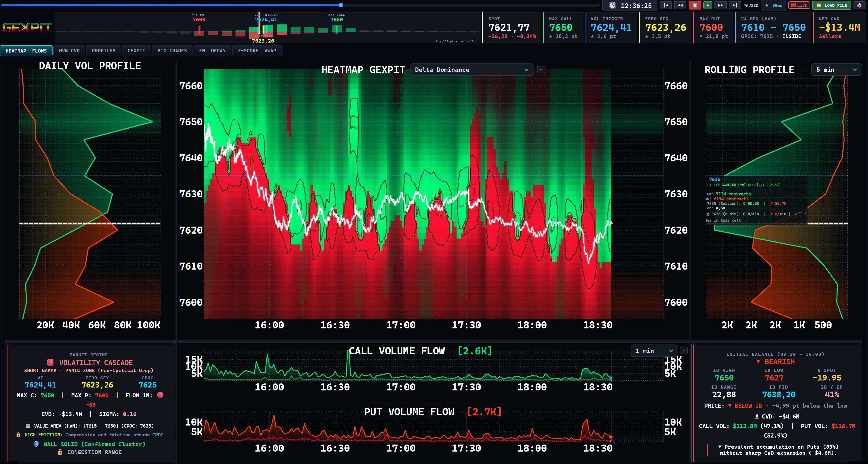868x464 pixels.
Task: Click the Value Area bank icon
Action: point(28,426)
